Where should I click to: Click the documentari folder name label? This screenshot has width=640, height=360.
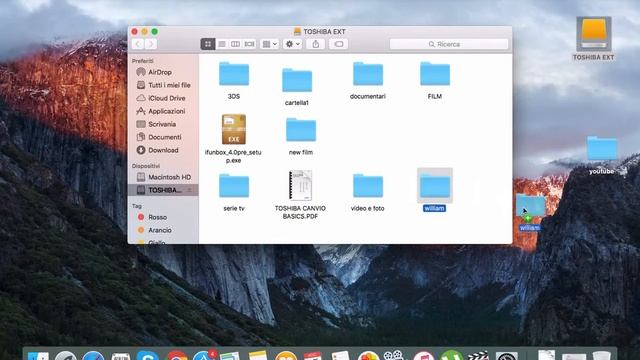pos(368,96)
